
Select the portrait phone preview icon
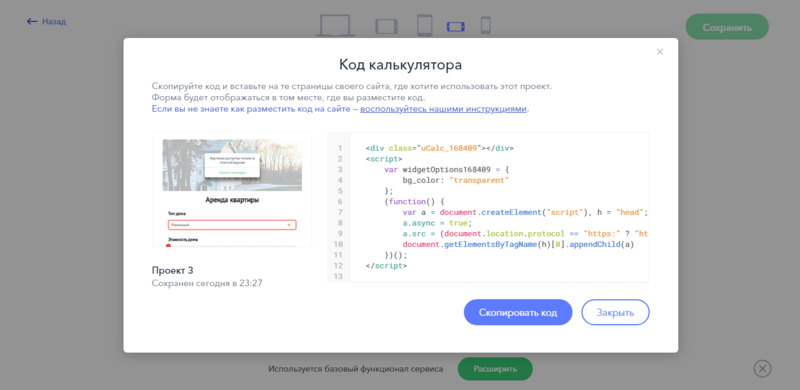[x=486, y=26]
